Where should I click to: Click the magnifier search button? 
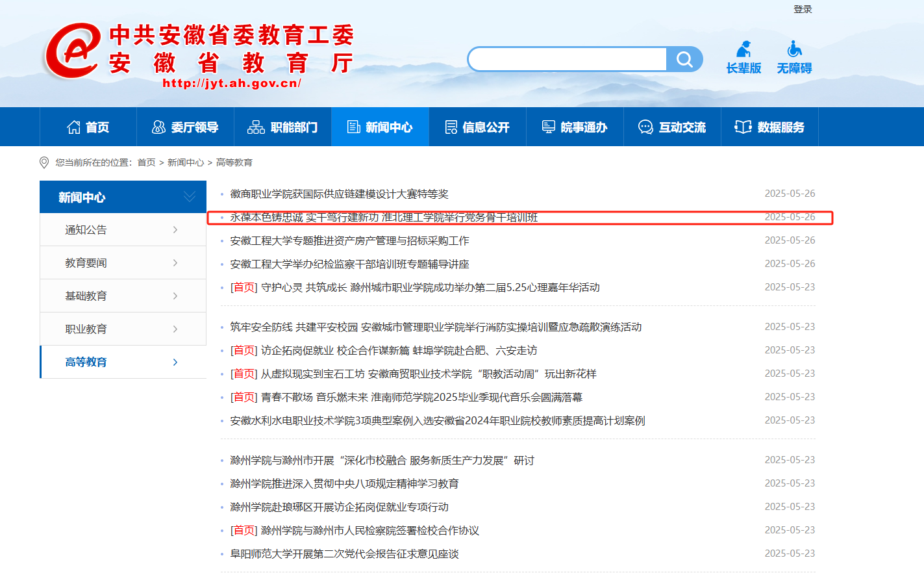point(684,60)
